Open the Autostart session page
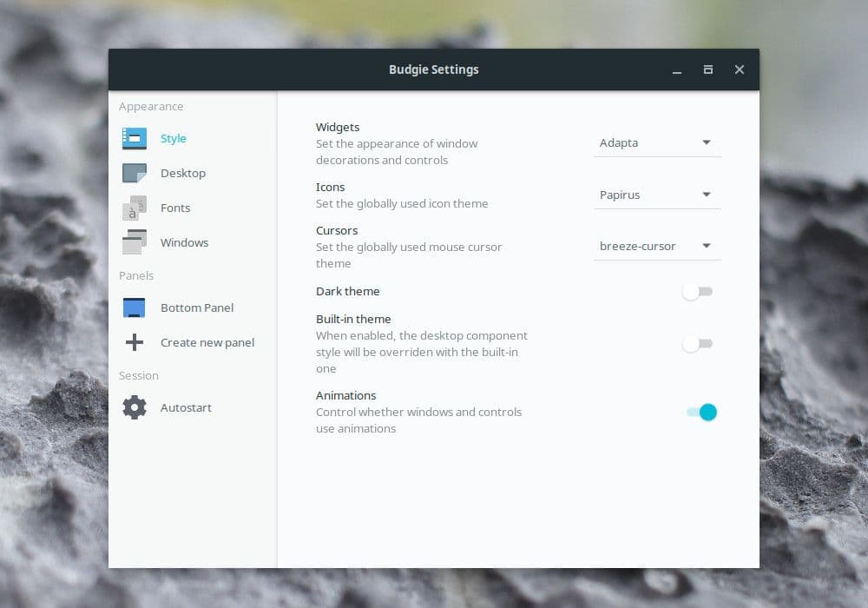 tap(193, 407)
